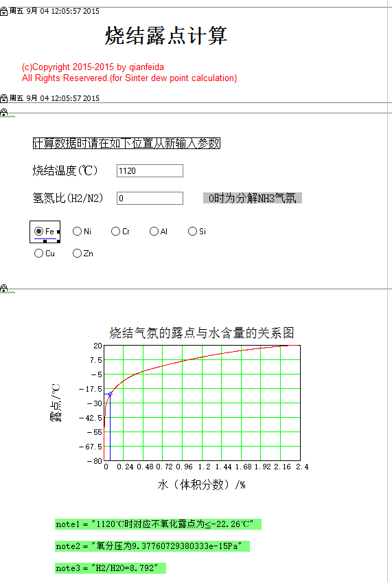The image size is (392, 582).
Task: Click the lock icon beside the second timestamp line
Action: click(3, 98)
